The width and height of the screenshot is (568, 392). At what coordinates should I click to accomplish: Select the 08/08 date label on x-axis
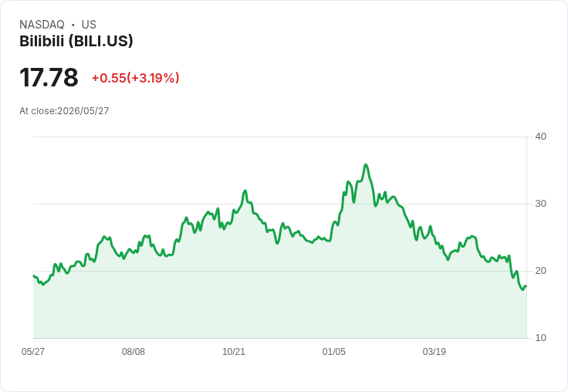[134, 351]
